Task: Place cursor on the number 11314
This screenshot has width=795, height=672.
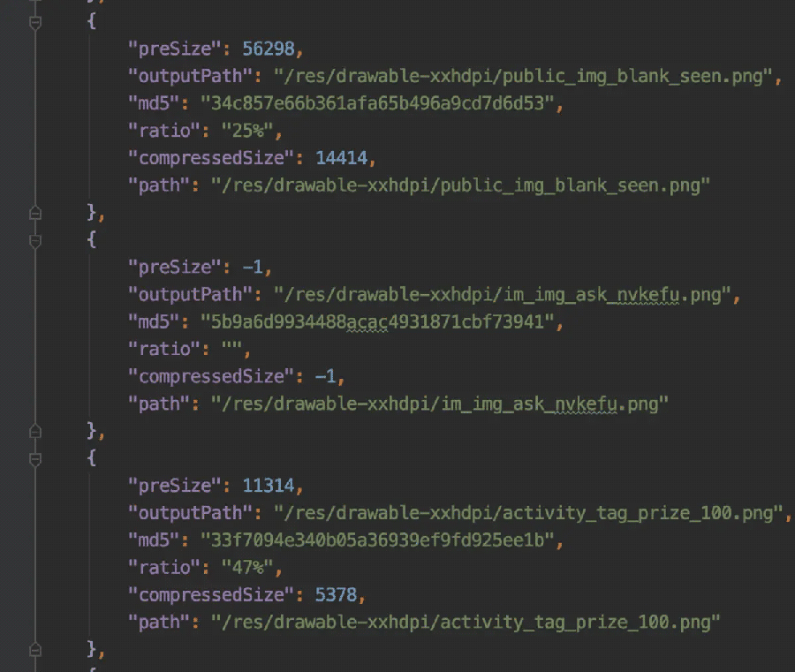Action: pyautogui.click(x=269, y=486)
